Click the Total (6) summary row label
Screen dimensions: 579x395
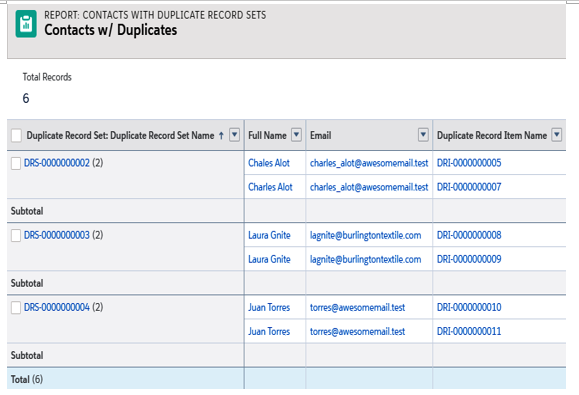(x=27, y=379)
